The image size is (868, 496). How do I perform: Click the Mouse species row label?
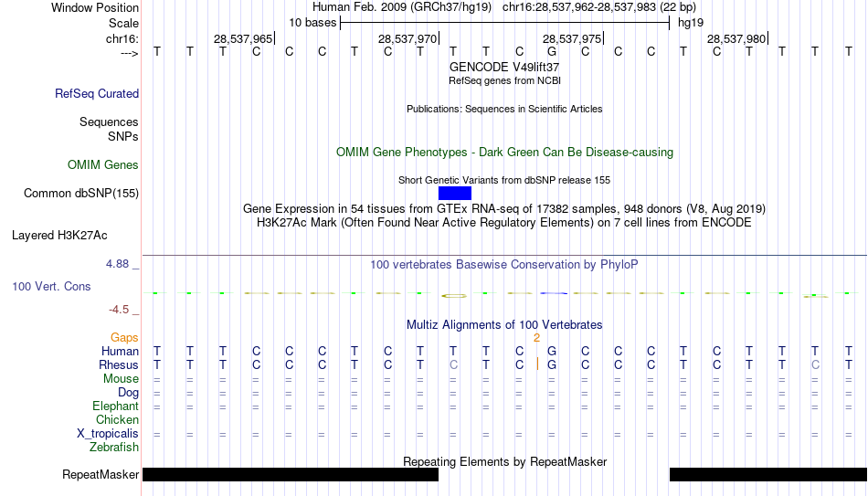click(x=122, y=379)
